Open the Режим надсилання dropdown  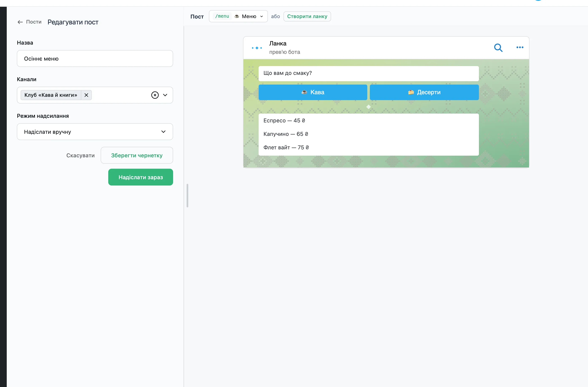point(95,132)
